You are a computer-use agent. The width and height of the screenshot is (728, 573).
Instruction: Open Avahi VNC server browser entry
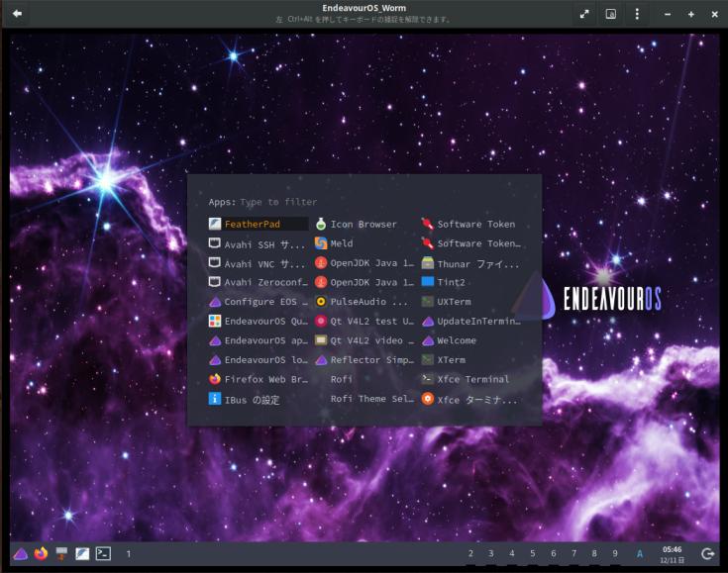[259, 263]
